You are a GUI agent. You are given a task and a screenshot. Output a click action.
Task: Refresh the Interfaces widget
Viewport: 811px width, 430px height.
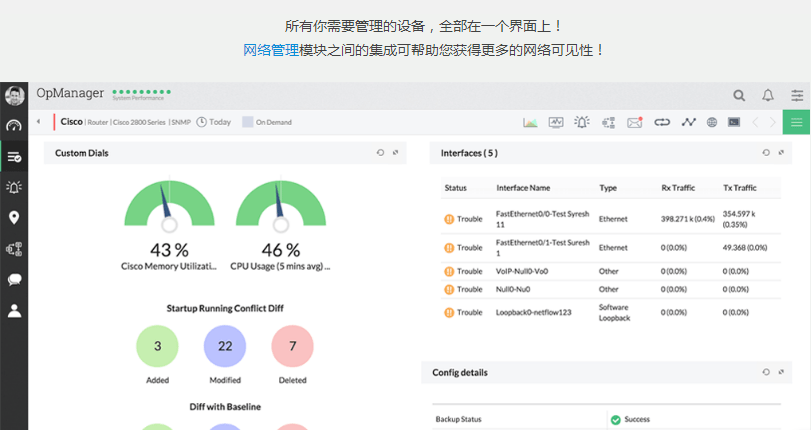click(x=766, y=153)
